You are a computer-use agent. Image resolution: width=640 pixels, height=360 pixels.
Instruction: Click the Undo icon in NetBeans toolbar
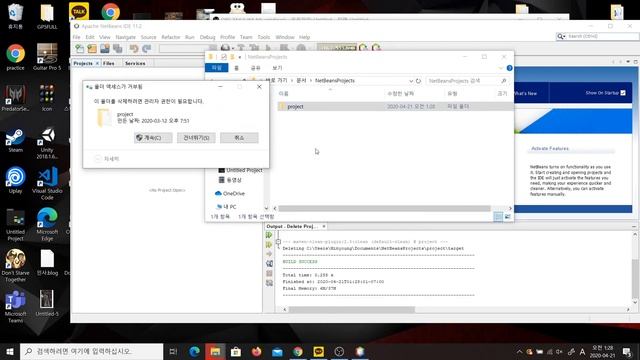134,49
